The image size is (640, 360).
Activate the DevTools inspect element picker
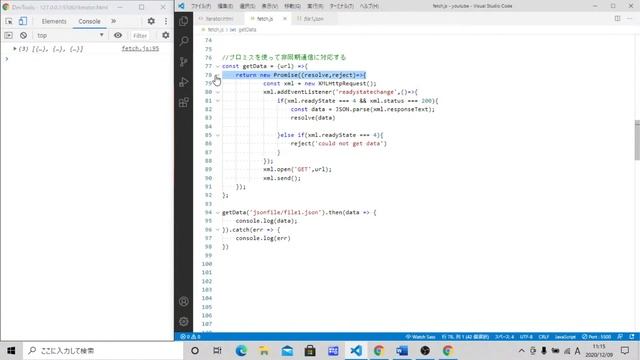pos(9,21)
